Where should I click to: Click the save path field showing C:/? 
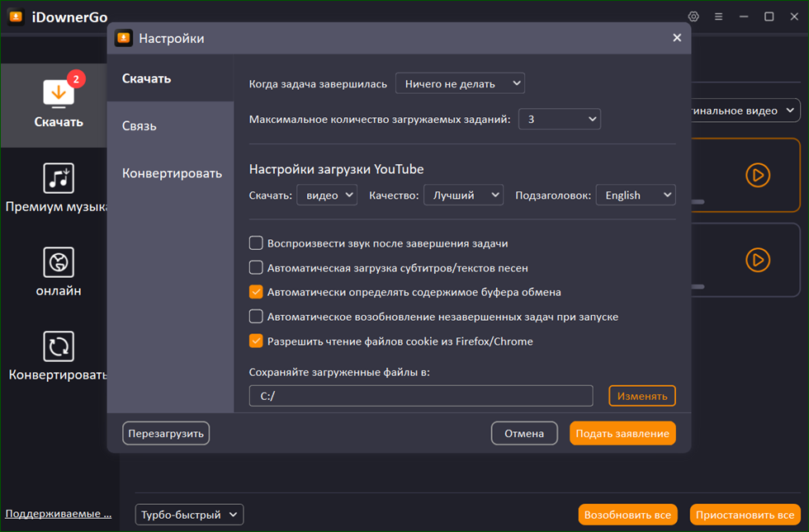pyautogui.click(x=421, y=396)
